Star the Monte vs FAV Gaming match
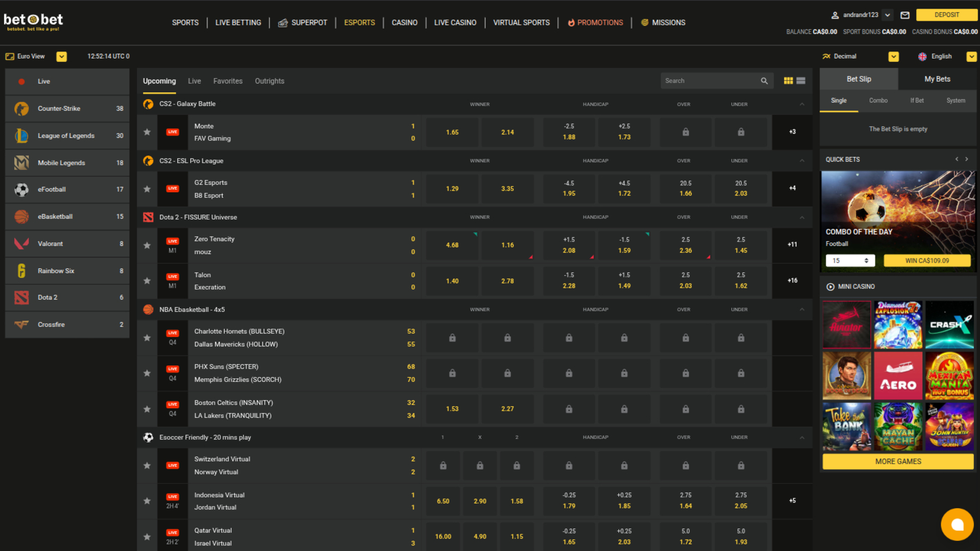Image resolution: width=980 pixels, height=551 pixels. tap(147, 132)
